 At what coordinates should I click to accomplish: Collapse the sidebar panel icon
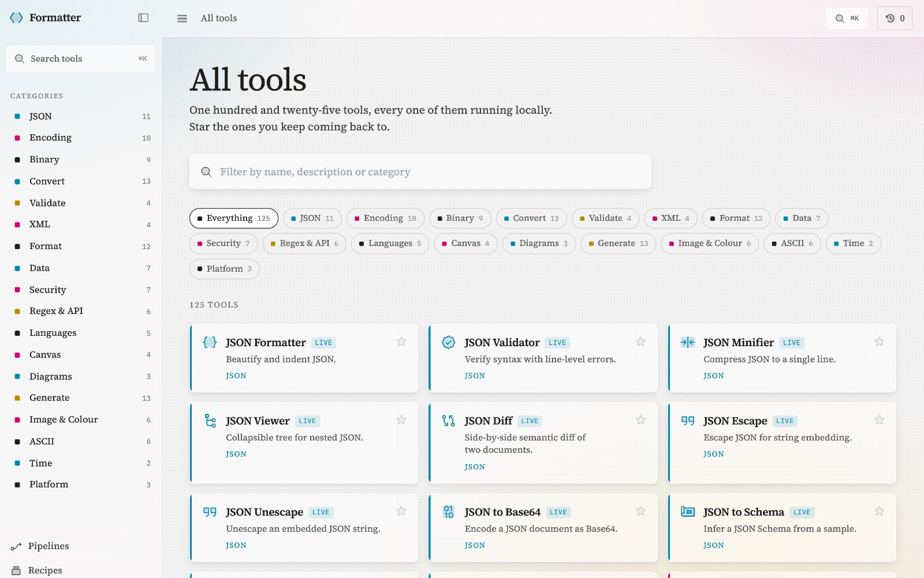click(x=143, y=18)
